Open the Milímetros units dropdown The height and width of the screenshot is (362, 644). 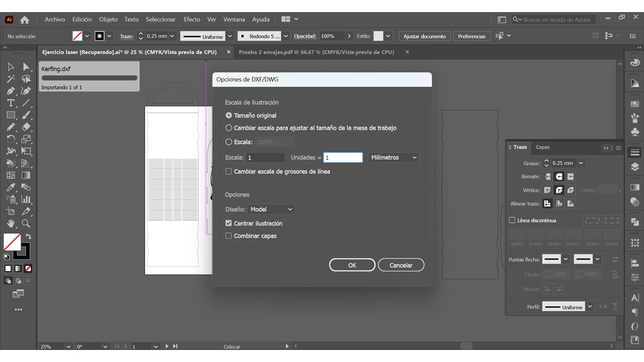click(393, 157)
